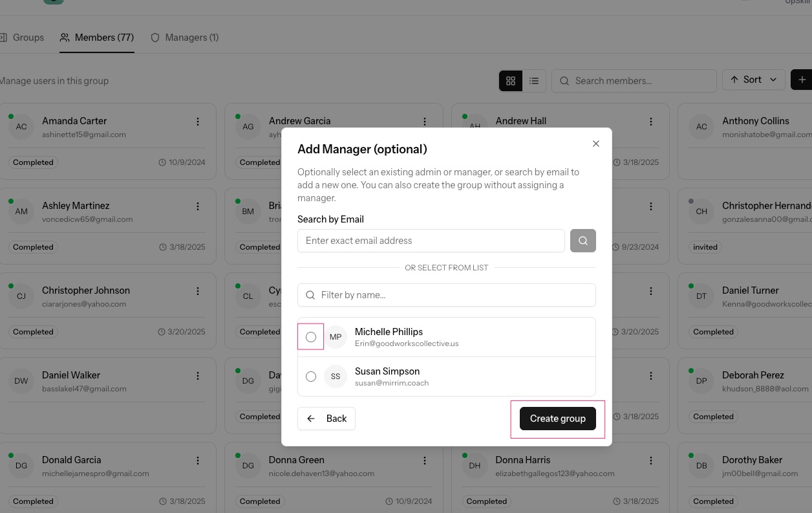Click email ciararjones@yahoo.com

point(84,304)
